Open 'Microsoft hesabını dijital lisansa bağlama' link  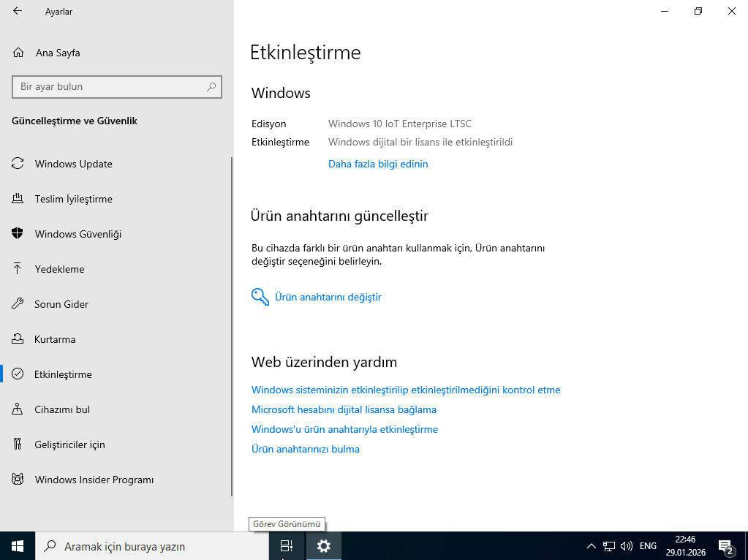[x=344, y=409]
